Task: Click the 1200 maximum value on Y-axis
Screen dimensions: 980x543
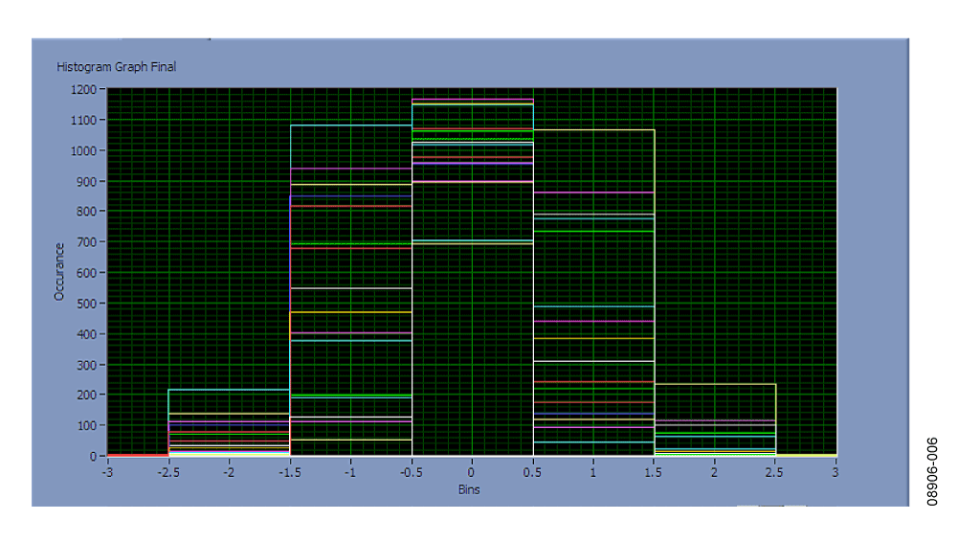Action: (x=84, y=89)
